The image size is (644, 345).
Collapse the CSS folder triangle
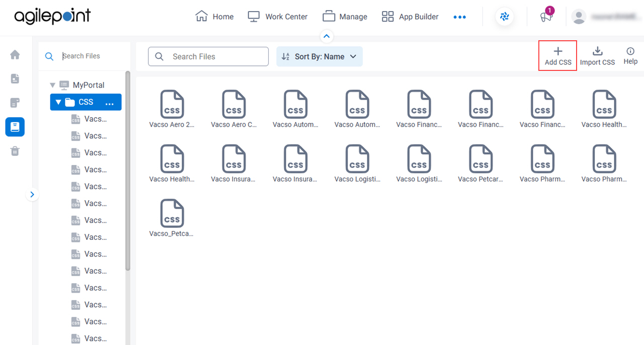coord(58,102)
